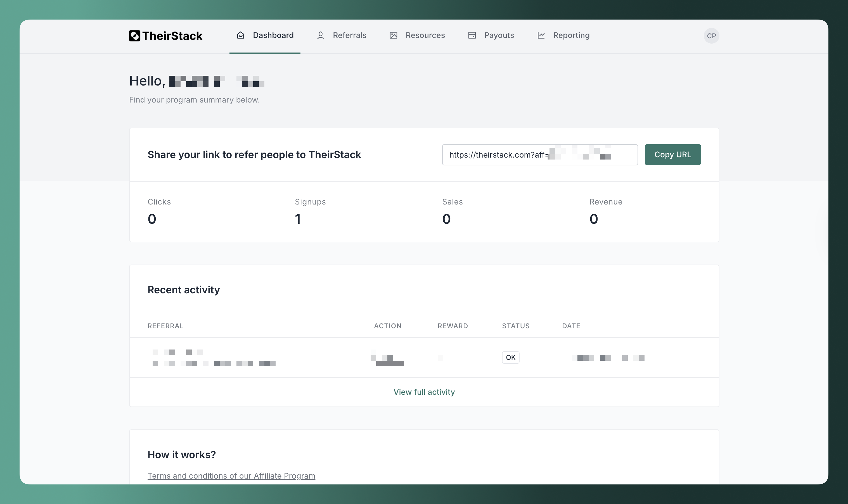The width and height of the screenshot is (848, 504).
Task: Click the Reporting chart icon
Action: pos(541,35)
